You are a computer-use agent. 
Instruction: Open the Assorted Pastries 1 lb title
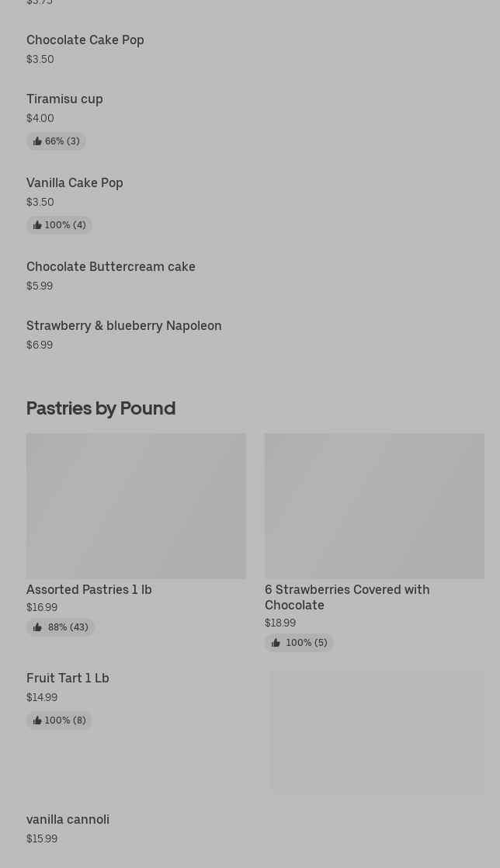pos(89,589)
